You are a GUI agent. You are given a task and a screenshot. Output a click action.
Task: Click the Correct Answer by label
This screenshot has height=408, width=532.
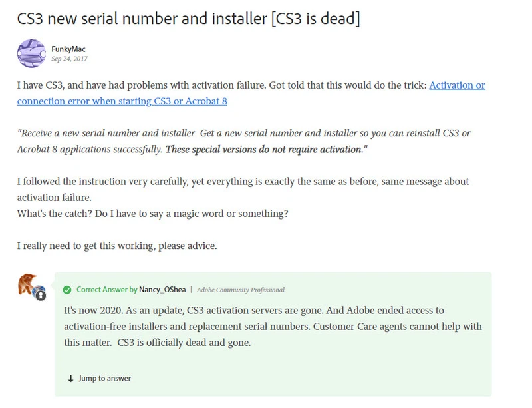(x=106, y=290)
